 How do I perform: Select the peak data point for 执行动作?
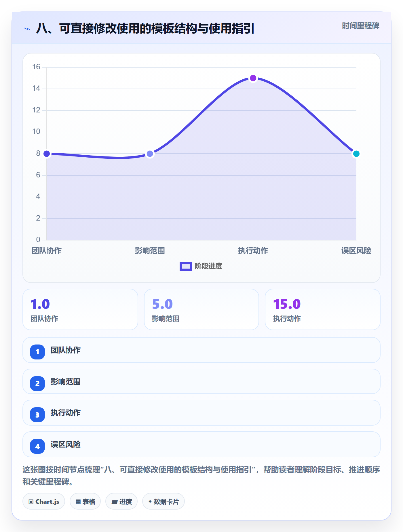click(x=253, y=78)
